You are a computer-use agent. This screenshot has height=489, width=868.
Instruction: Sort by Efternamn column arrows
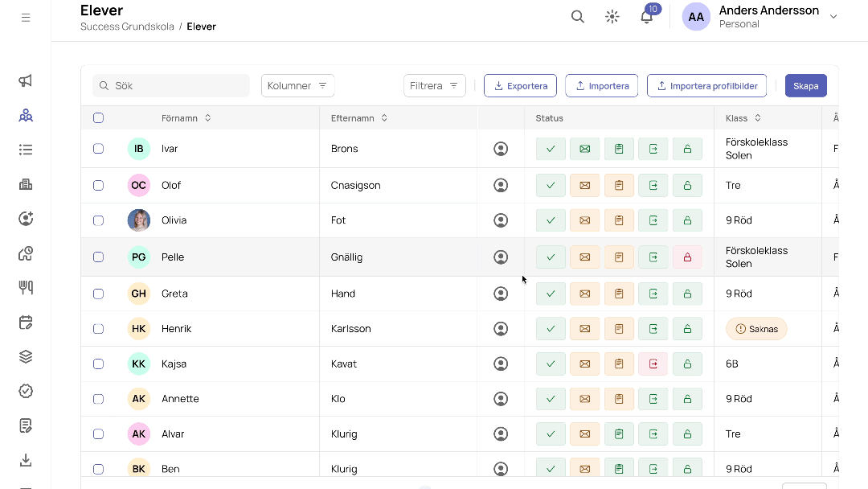[384, 118]
